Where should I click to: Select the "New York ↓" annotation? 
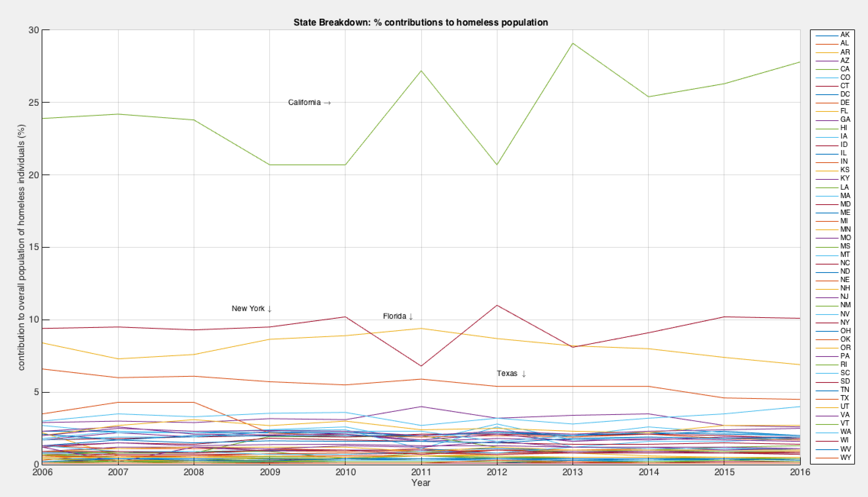pos(251,308)
